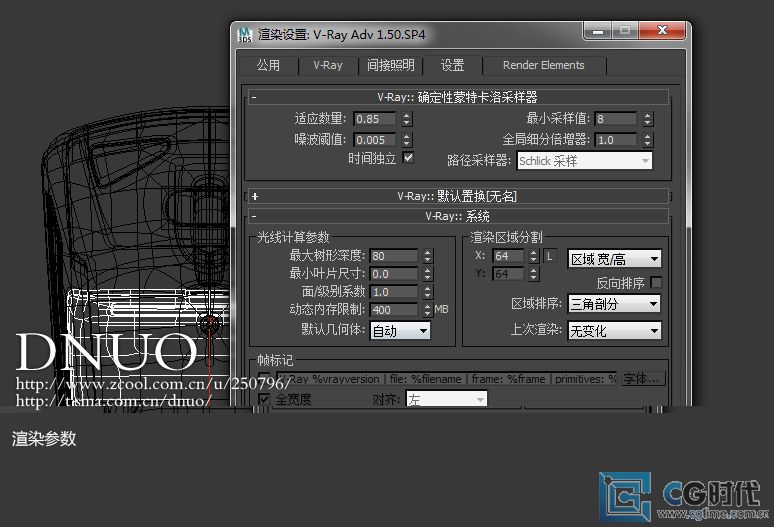
Task: Minimize the 渲染设置 window
Action: [598, 31]
